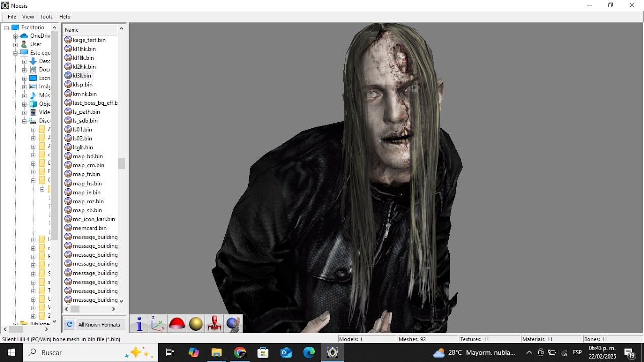Open the File menu
Screen dimensions: 644x362
[12, 17]
